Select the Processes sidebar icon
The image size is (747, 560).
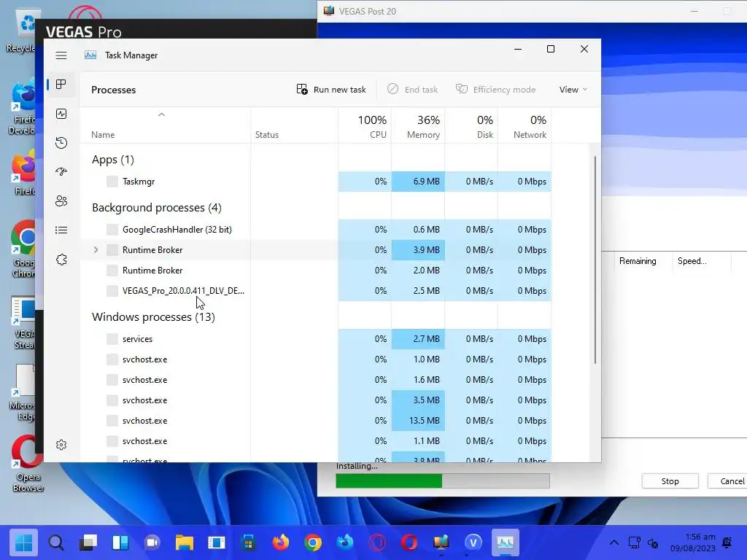61,85
